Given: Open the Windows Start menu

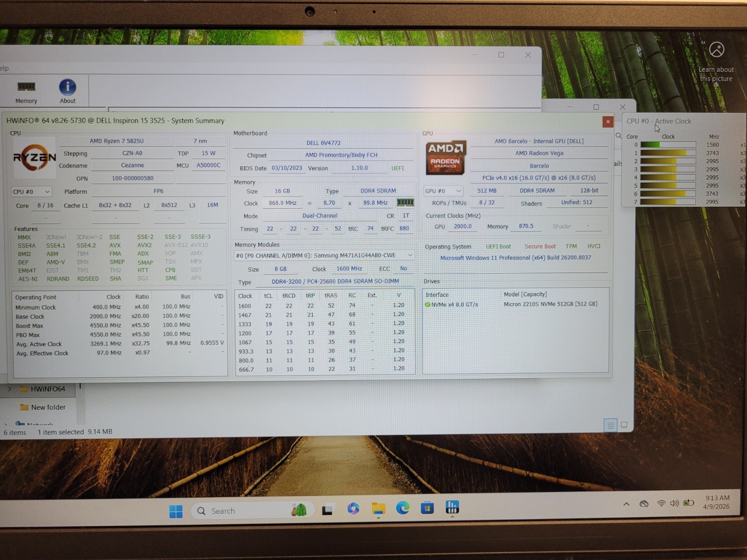Looking at the screenshot, I should 176,511.
